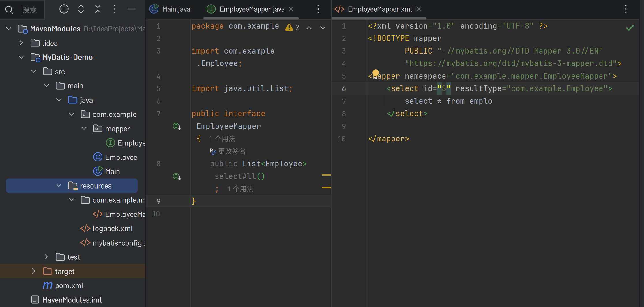Click 1 个用法 hint after opening brace

click(x=222, y=139)
